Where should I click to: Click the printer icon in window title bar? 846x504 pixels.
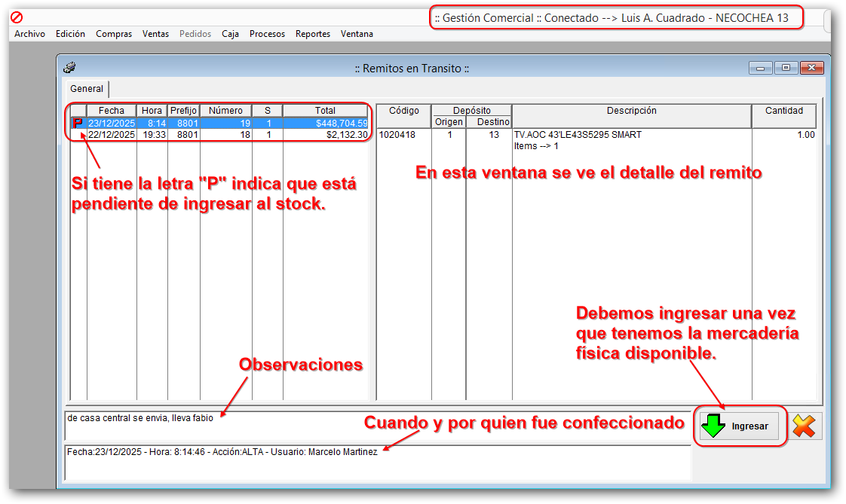click(69, 68)
